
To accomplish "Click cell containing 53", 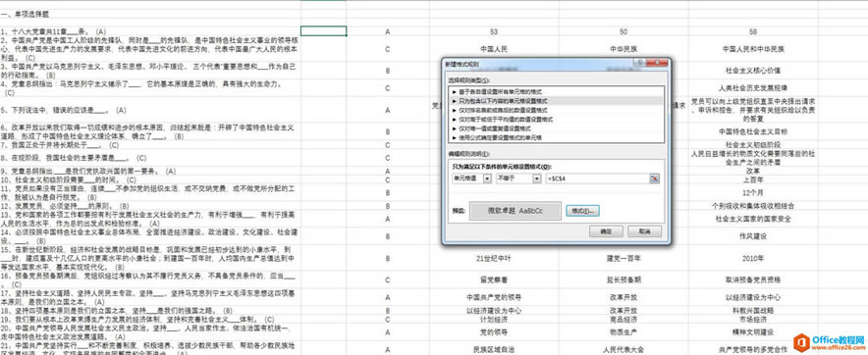I will (494, 32).
